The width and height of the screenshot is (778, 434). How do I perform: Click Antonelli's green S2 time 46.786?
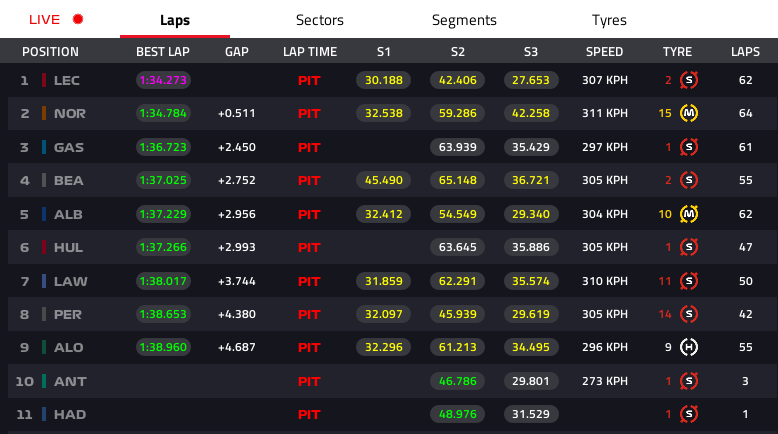458,381
